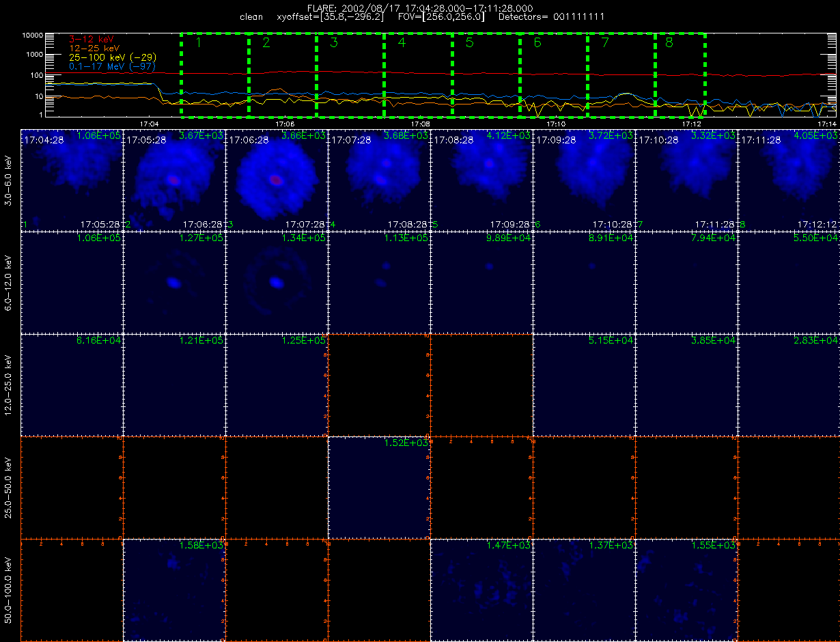Select the 3.0-6.0 keV image starting 17:11:28

789,180
